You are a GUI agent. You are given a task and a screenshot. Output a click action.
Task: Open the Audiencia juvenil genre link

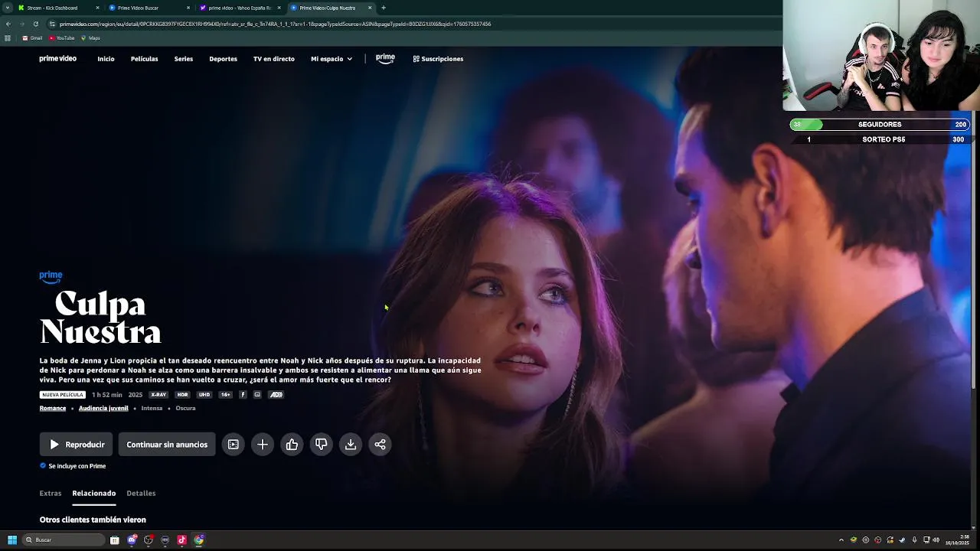(x=103, y=409)
